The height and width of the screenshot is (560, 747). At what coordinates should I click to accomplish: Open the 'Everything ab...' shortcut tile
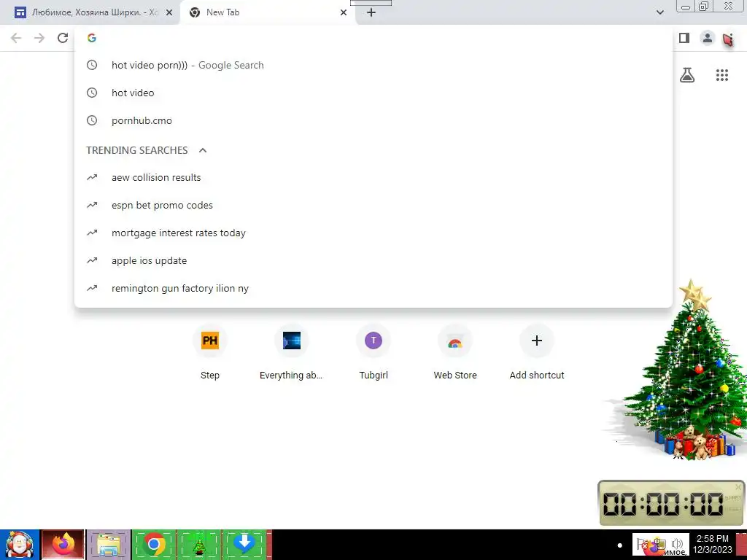pyautogui.click(x=292, y=352)
